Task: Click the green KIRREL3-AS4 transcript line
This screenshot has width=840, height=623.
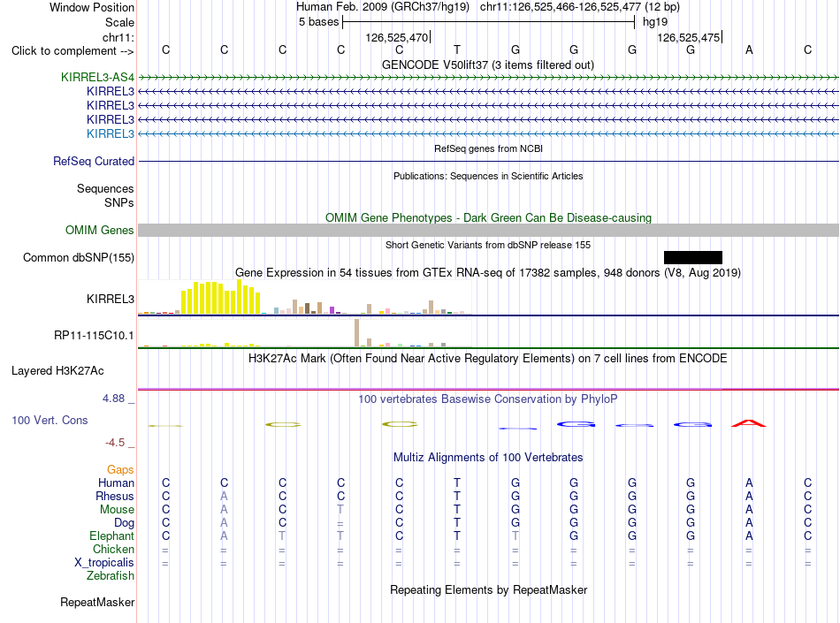Action: coord(488,78)
